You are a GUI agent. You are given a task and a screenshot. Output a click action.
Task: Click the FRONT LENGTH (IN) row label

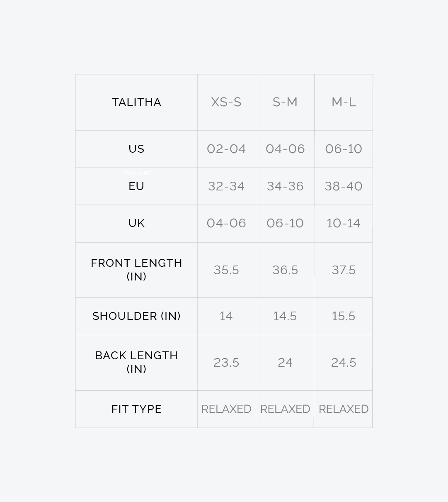pyautogui.click(x=136, y=270)
